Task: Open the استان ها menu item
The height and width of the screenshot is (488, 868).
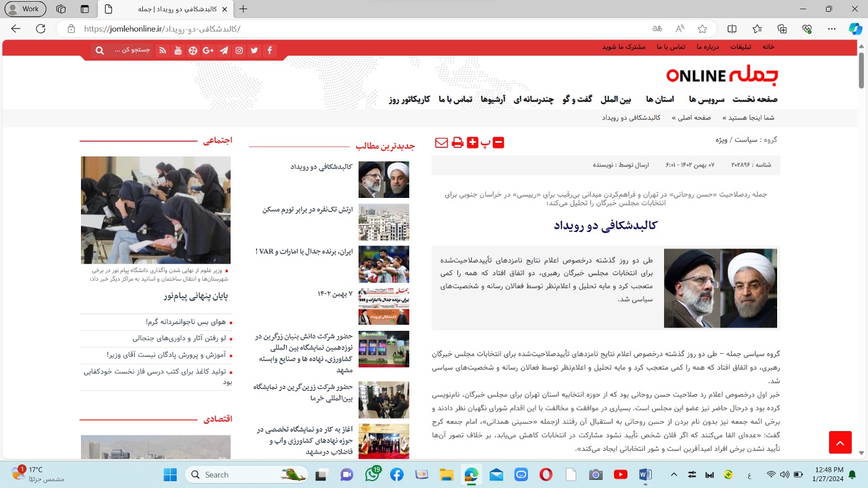Action: pos(659,99)
